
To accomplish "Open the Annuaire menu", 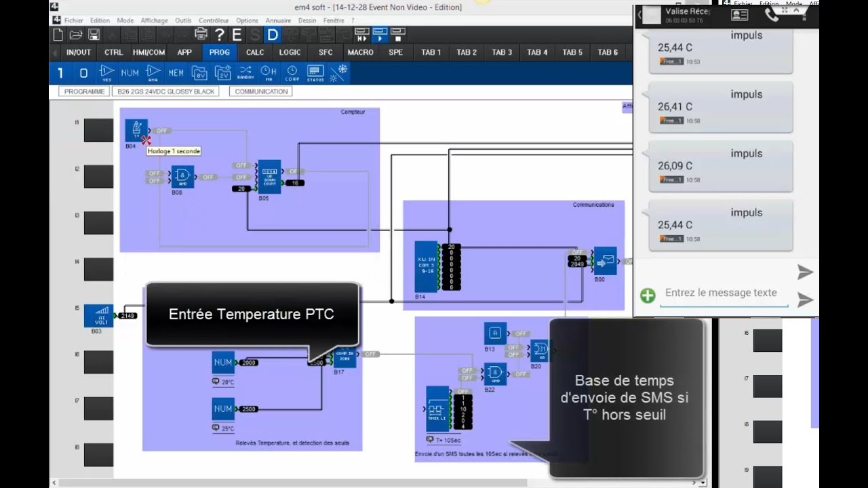I will pos(278,20).
